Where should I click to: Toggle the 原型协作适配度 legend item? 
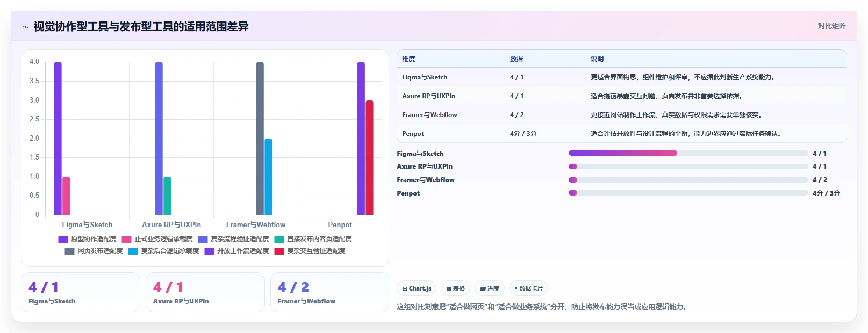pyautogui.click(x=87, y=239)
